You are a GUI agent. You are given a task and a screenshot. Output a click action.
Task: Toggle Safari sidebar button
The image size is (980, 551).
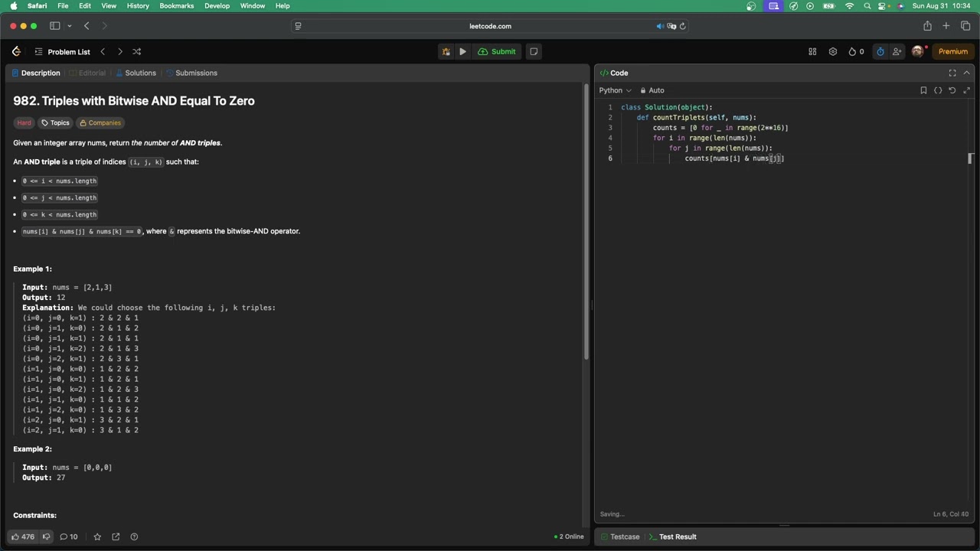[55, 26]
